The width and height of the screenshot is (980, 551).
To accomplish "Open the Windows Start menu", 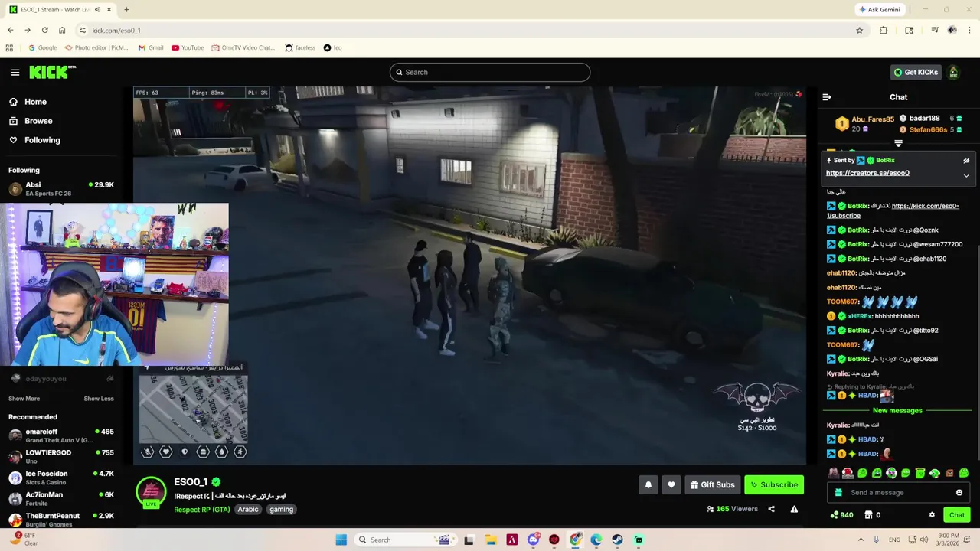I will coord(341,540).
